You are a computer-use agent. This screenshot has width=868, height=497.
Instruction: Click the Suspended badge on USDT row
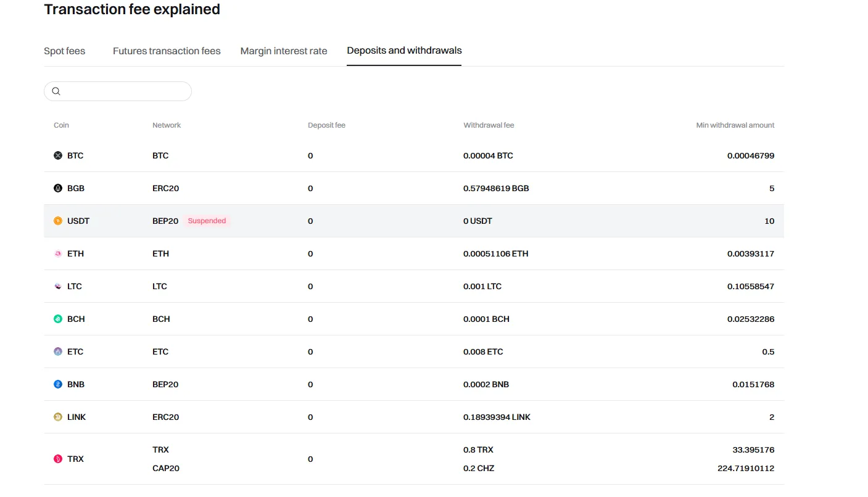[207, 221]
